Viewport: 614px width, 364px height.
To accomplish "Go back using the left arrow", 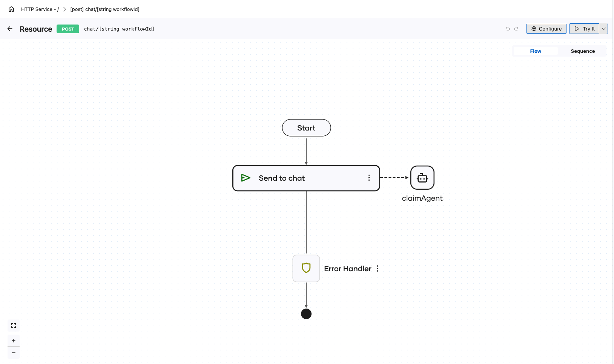I will point(10,29).
